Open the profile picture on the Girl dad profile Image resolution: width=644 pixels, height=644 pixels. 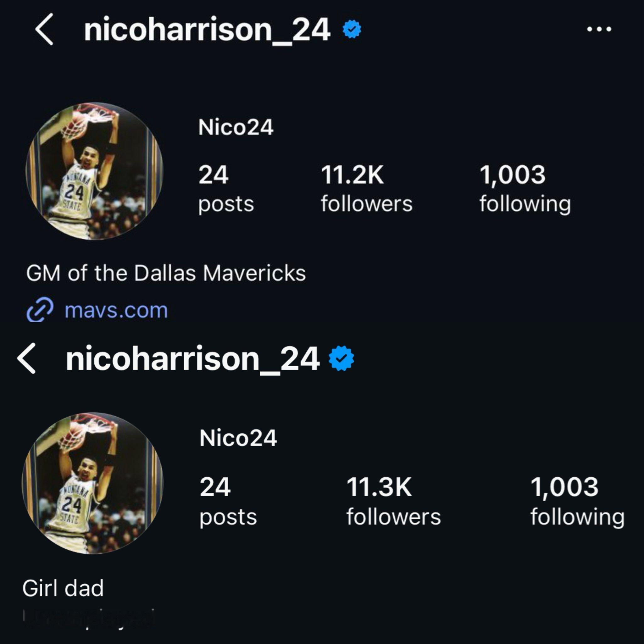click(93, 483)
